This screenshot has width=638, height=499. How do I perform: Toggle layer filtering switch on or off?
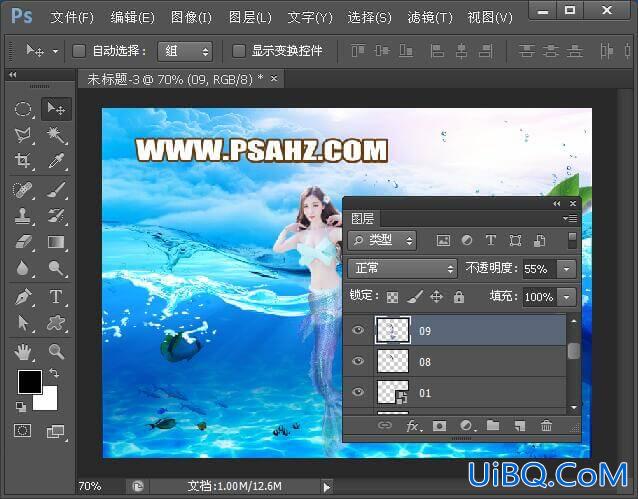tap(572, 241)
